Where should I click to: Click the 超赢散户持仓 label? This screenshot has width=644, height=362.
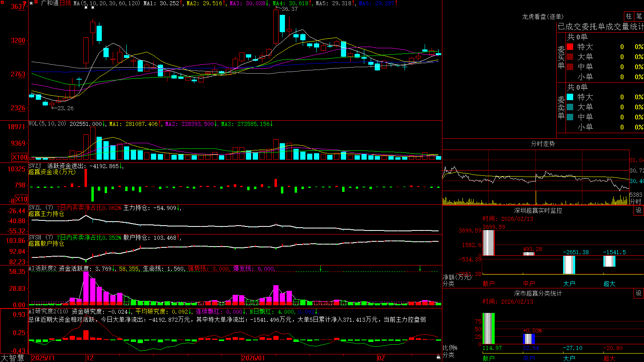[x=46, y=244]
